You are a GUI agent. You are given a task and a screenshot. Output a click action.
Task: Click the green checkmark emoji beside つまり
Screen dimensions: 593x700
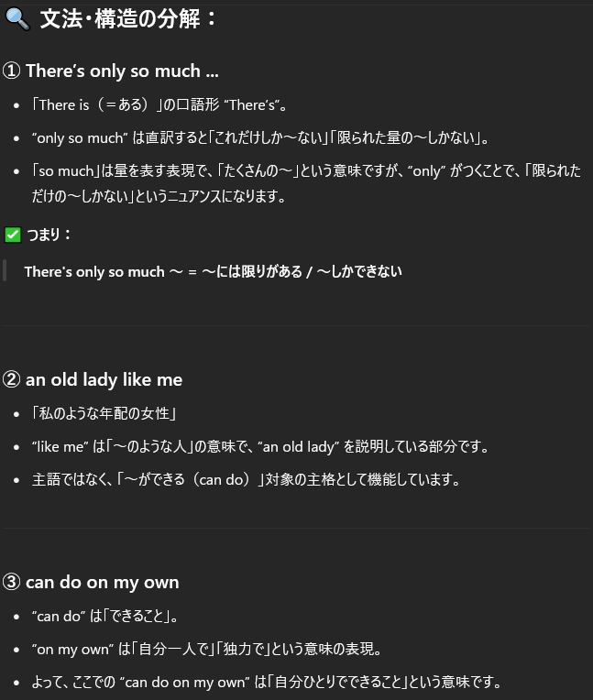[x=13, y=235]
